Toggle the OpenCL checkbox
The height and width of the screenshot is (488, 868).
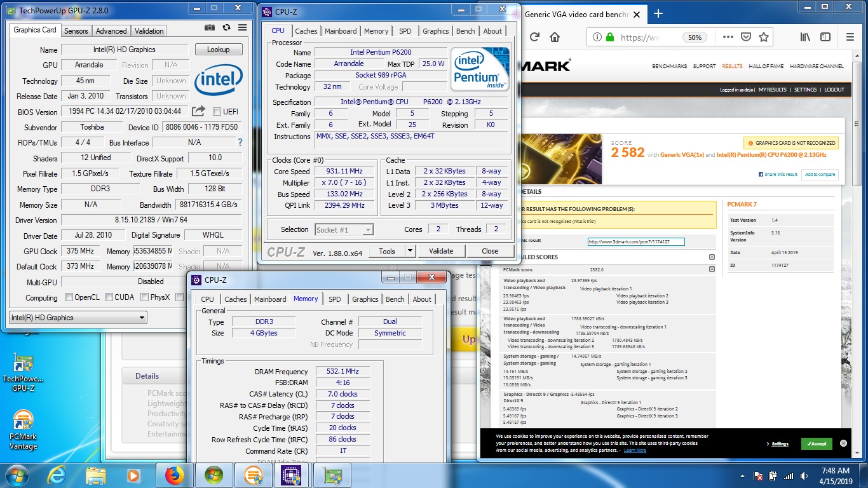69,297
